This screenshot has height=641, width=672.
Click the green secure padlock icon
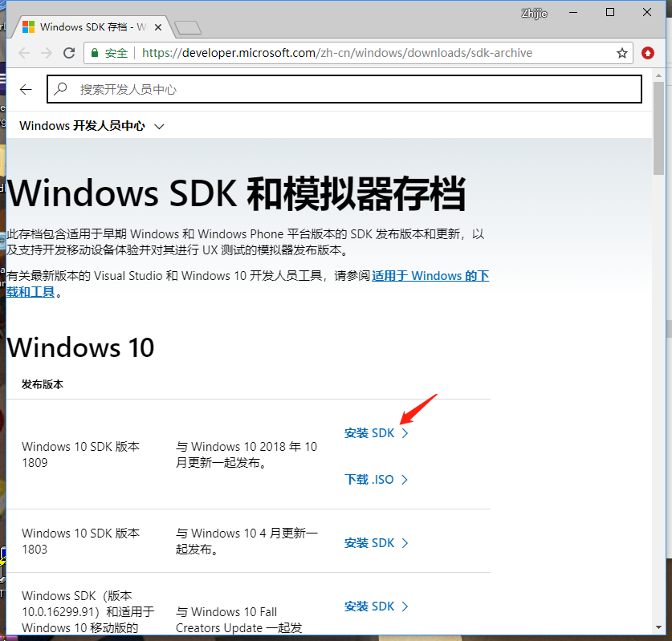[x=95, y=53]
